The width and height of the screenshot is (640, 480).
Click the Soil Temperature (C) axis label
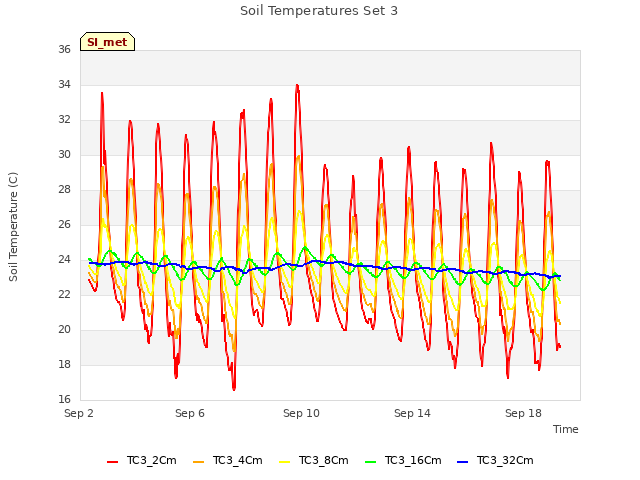pyautogui.click(x=13, y=227)
